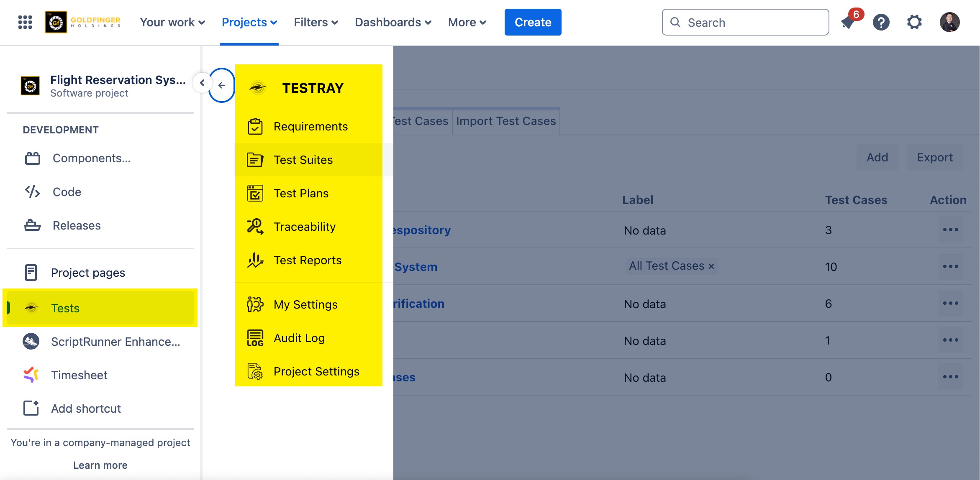Click the Traceability menu icon

[255, 227]
